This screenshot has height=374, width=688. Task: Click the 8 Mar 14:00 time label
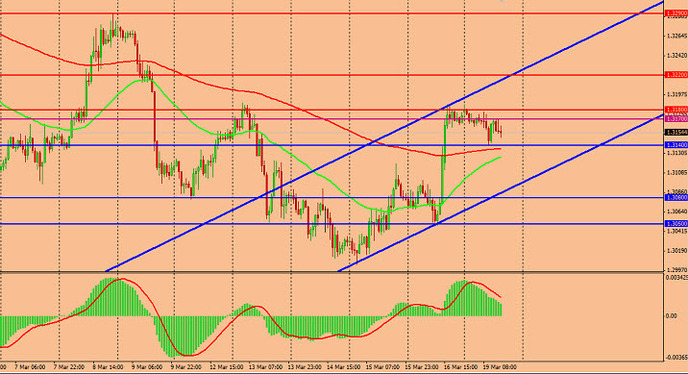click(108, 367)
